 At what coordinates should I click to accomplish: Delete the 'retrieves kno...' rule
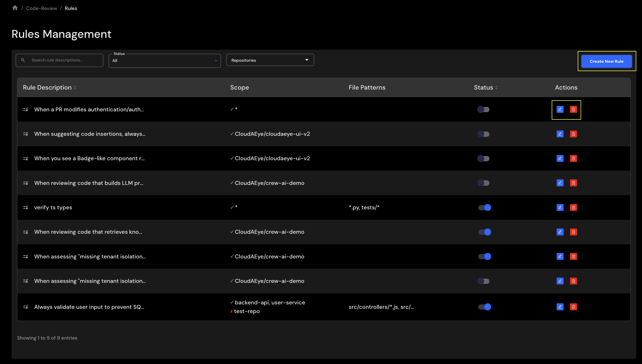click(573, 232)
